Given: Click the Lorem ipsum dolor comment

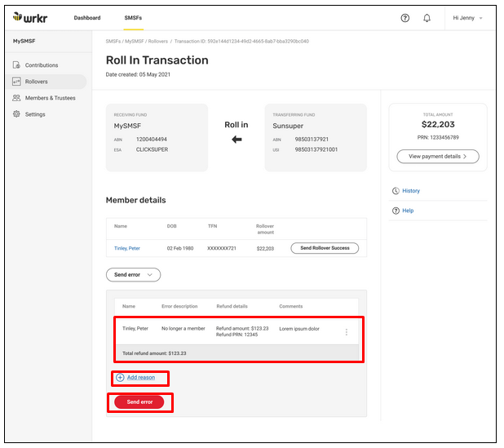Looking at the screenshot, I should coord(299,329).
